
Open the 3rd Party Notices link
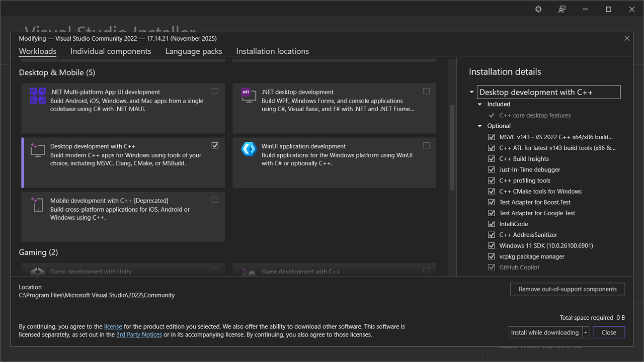click(139, 334)
